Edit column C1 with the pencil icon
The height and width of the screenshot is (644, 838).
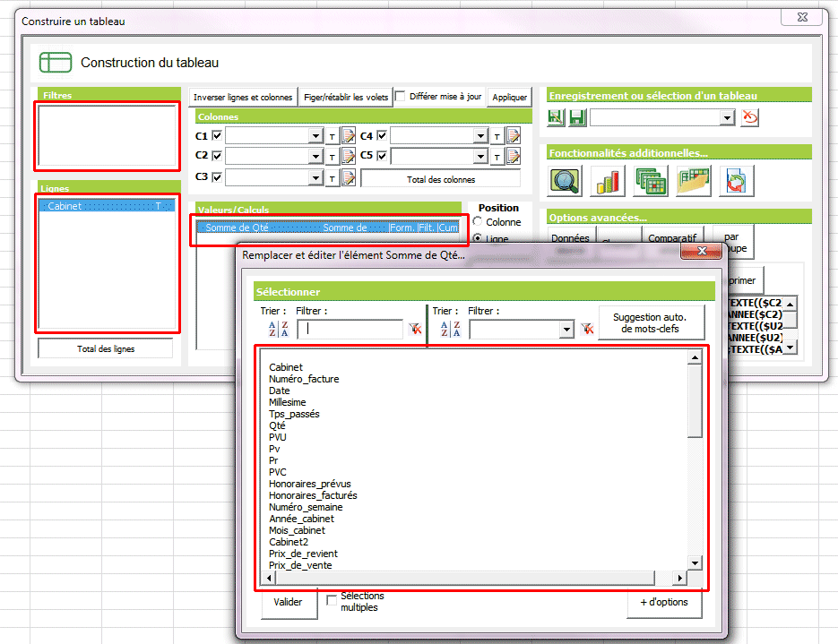coord(349,136)
